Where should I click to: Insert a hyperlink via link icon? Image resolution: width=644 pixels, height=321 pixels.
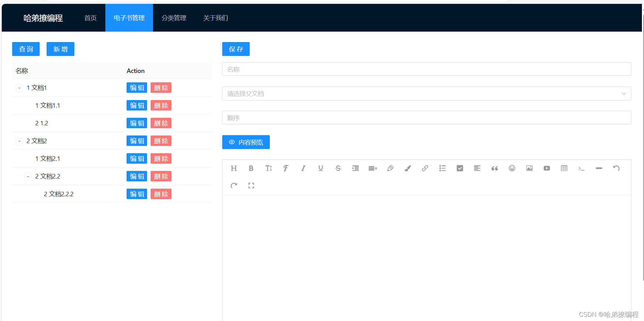(x=425, y=168)
